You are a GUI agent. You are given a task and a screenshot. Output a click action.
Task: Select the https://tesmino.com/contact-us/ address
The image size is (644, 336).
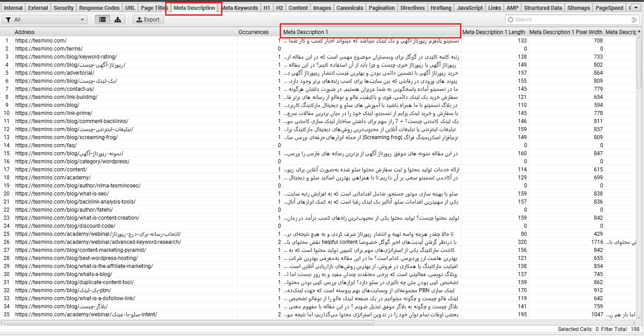[x=55, y=89]
